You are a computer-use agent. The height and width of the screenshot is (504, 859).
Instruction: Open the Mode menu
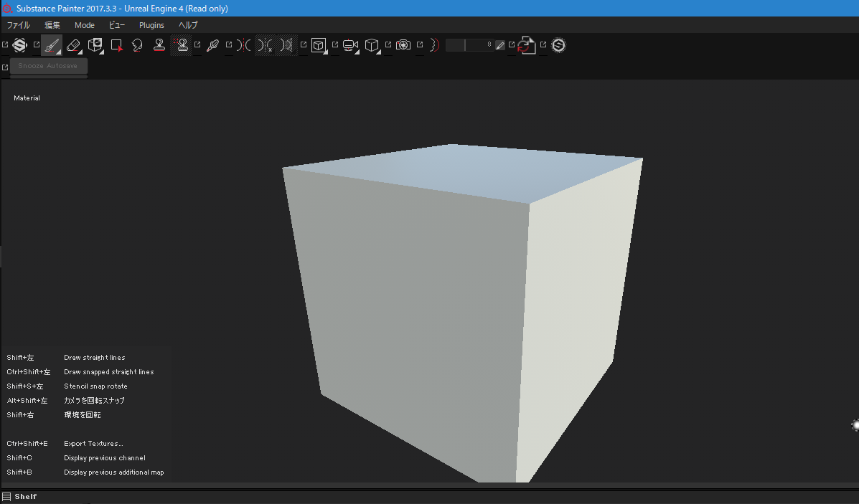tap(85, 25)
